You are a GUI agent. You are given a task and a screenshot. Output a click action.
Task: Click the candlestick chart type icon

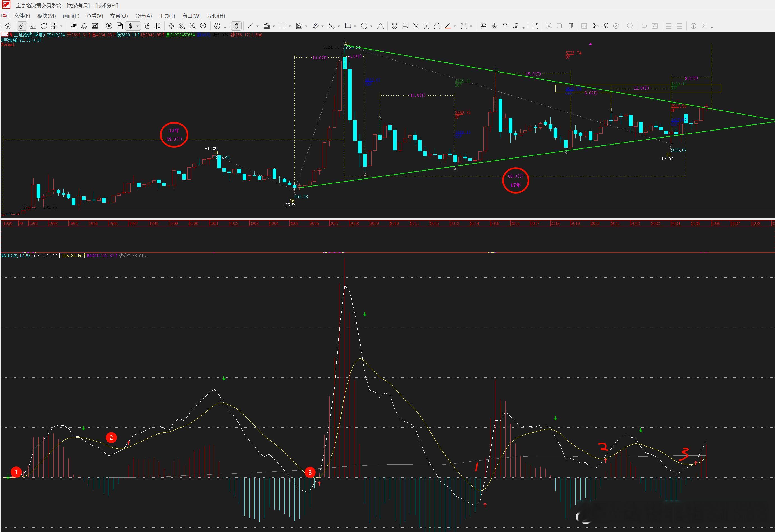pos(74,26)
